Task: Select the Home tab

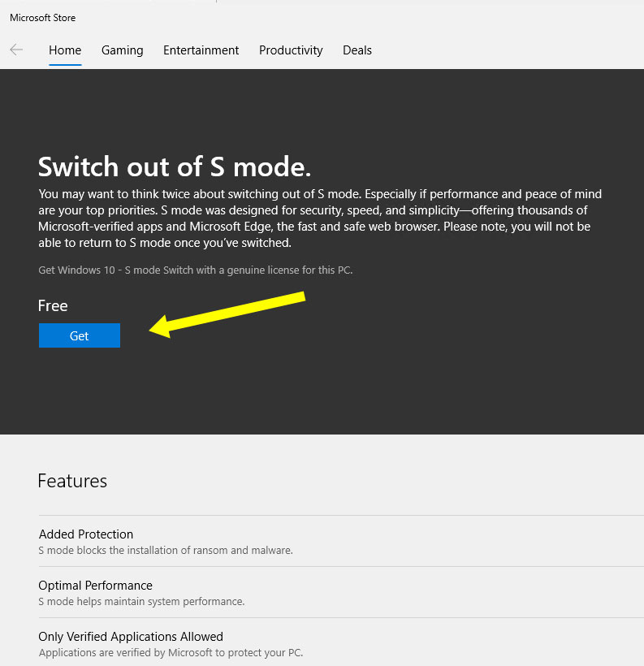Action: tap(65, 50)
